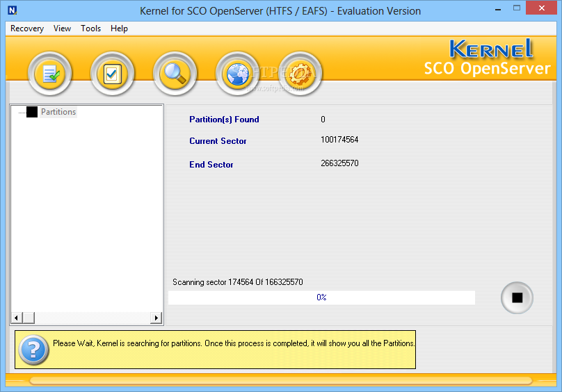Click the Partition(s) Found value 0

pos(323,120)
